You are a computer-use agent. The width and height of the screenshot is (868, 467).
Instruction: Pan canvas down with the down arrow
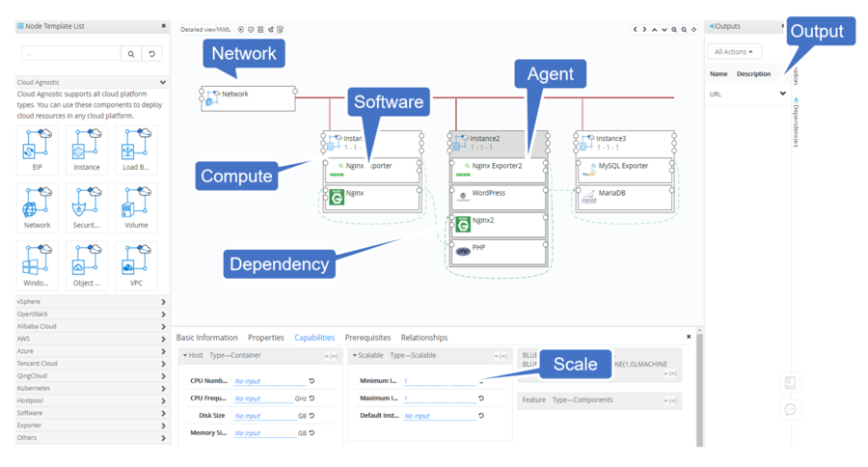click(665, 29)
